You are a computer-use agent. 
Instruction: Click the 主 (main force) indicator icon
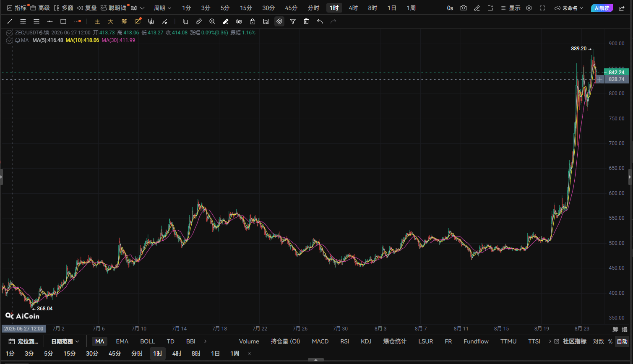pos(97,21)
